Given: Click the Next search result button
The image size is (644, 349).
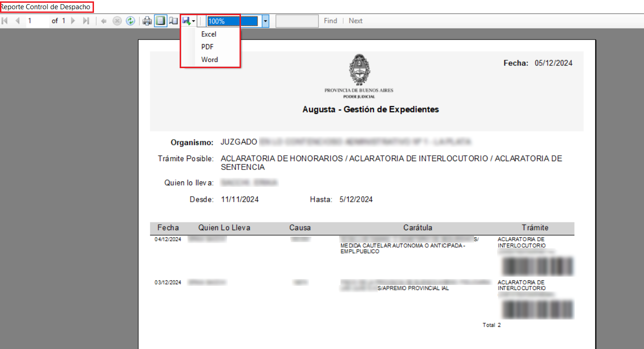Looking at the screenshot, I should click(x=355, y=21).
